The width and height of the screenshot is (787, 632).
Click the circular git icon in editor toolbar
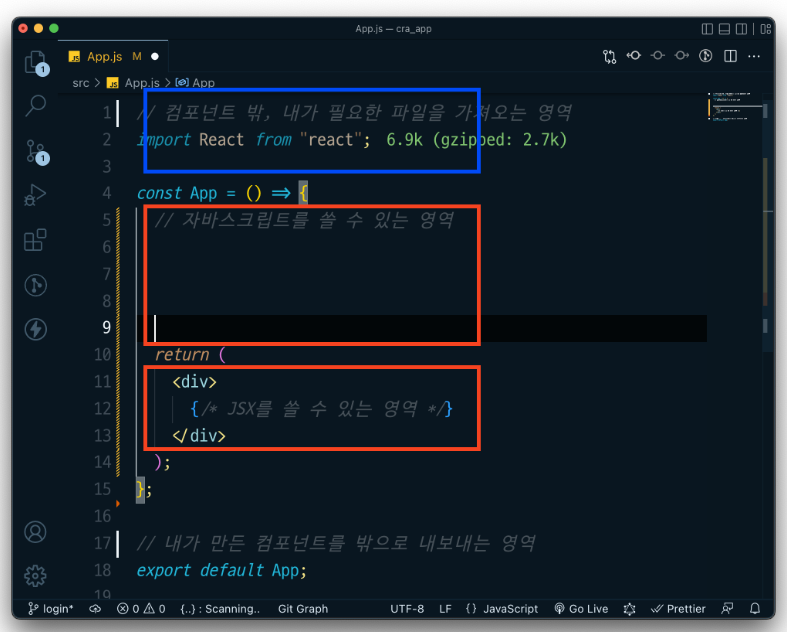coord(706,56)
